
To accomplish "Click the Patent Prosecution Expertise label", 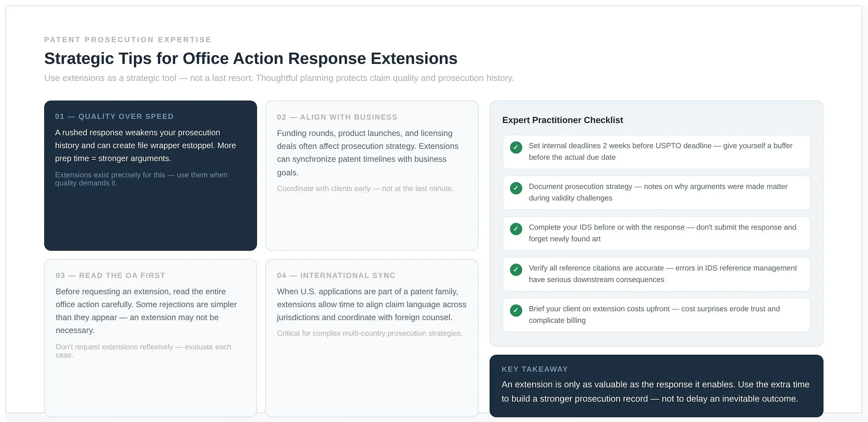I will 127,40.
